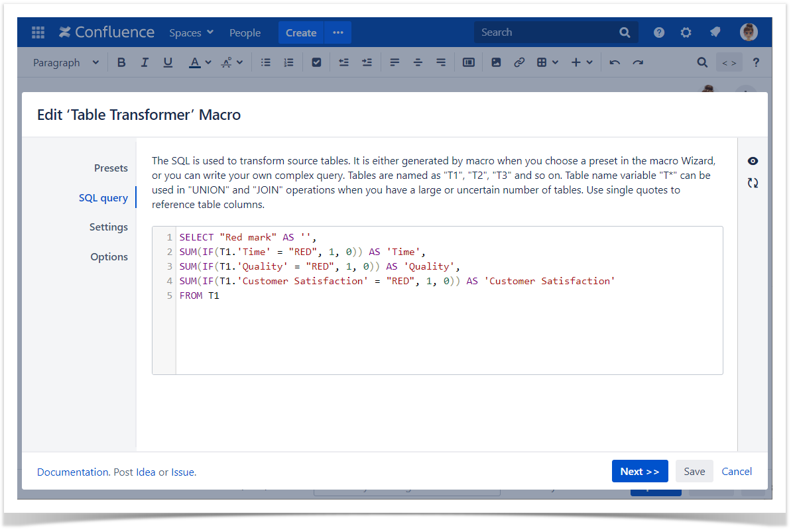Click the bullet list icon

266,62
